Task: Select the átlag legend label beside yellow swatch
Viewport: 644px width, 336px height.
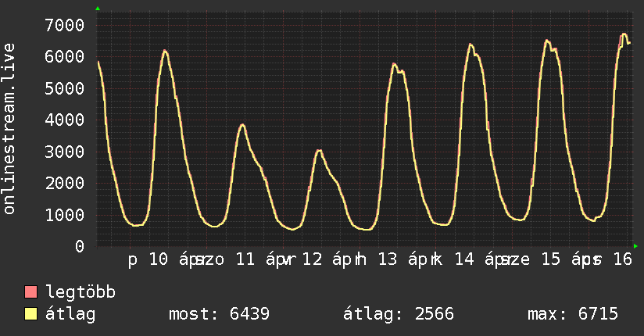Action: (x=70, y=314)
